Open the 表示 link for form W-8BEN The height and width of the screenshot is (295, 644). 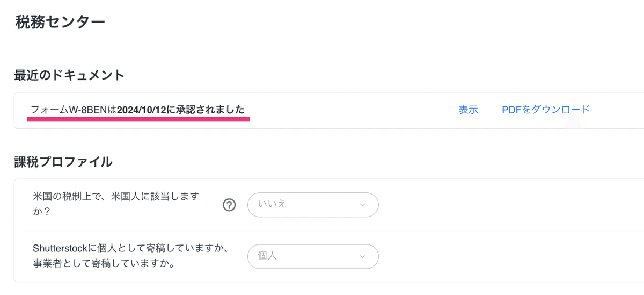tap(468, 110)
